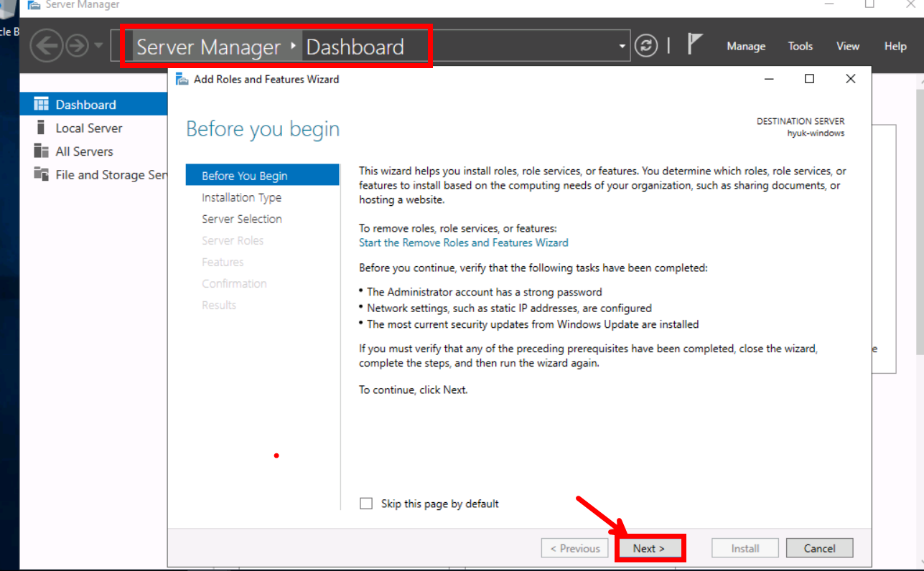Click the Server Manager window title icon
This screenshot has width=924, height=571.
[x=33, y=4]
